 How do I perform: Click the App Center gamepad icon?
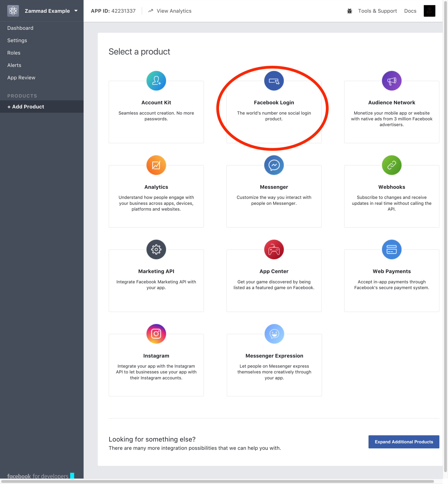(x=274, y=249)
